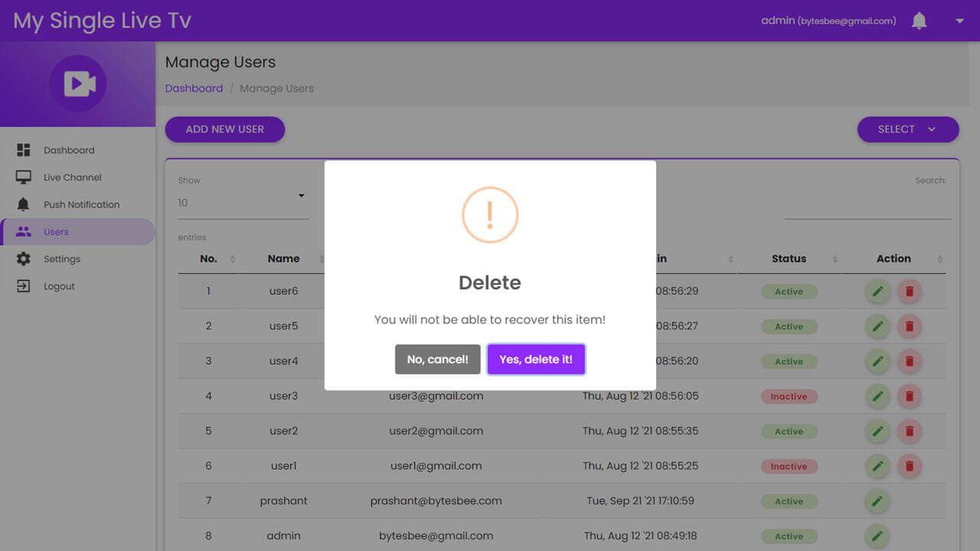
Task: Sort table by Status column header
Action: click(789, 259)
